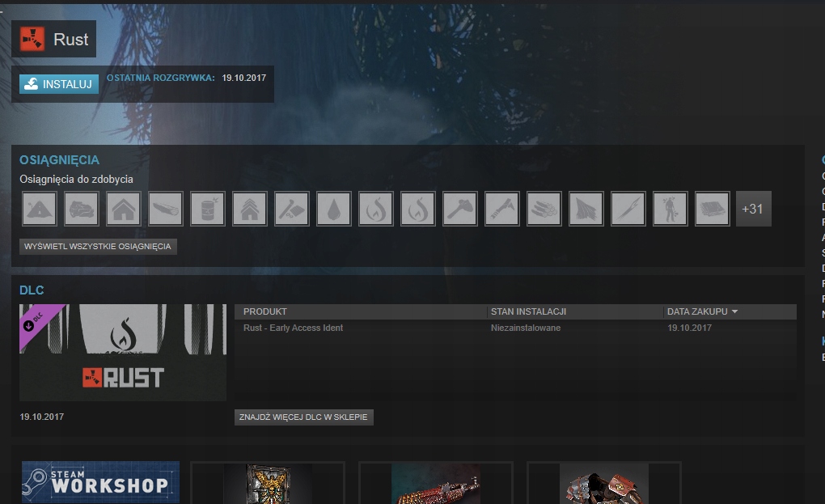Click the wooden log achievement icon

click(166, 209)
